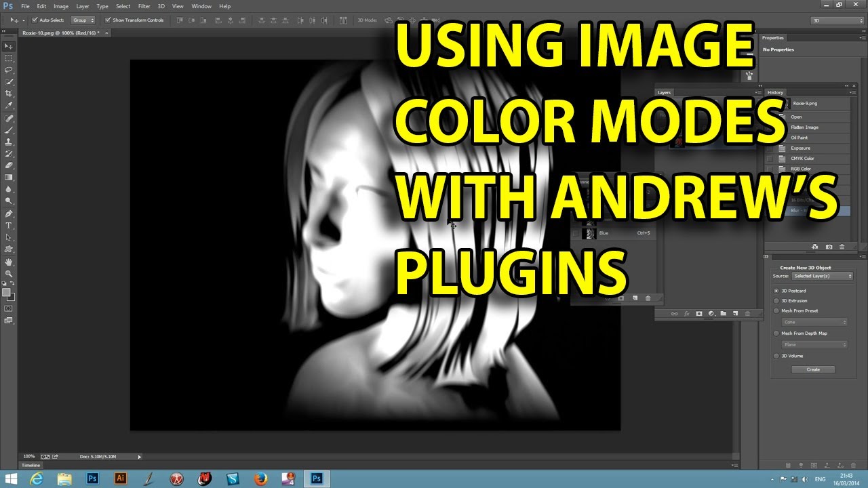Select the Flatten Image history state
Viewport: 868px width, 488px height.
click(x=808, y=127)
